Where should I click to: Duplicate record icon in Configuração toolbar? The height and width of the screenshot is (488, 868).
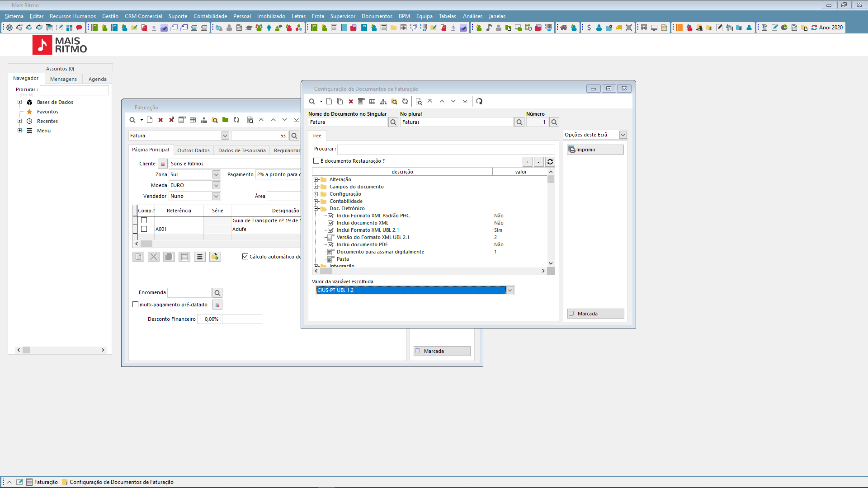coord(340,101)
